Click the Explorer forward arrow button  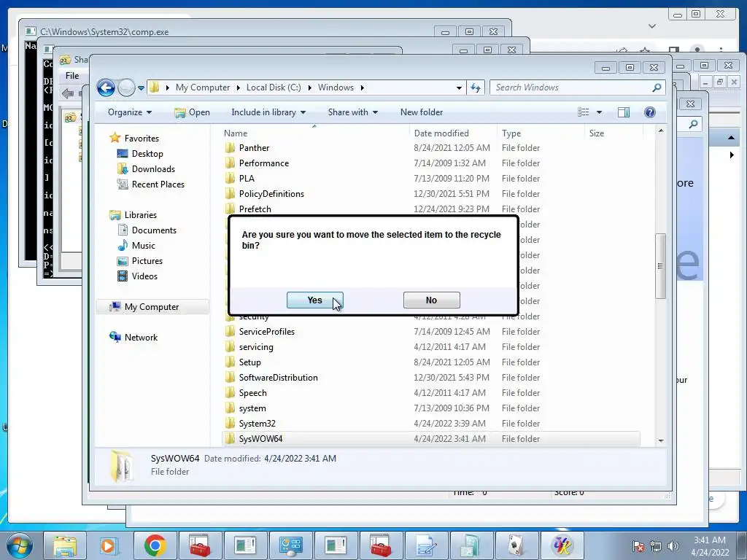(x=126, y=87)
